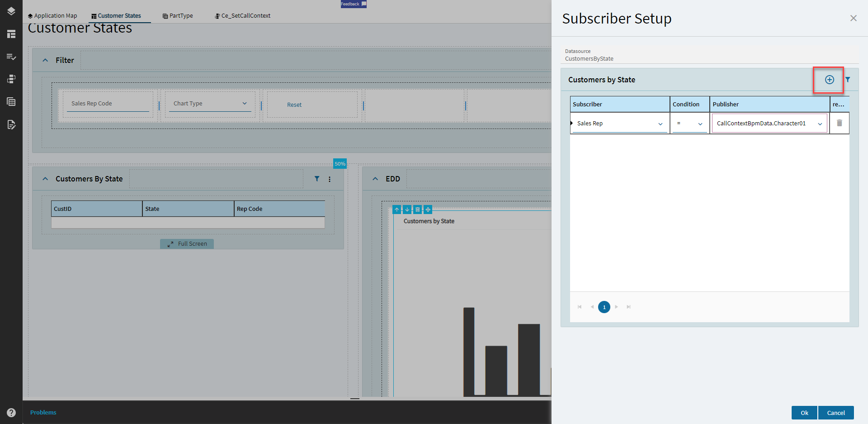The width and height of the screenshot is (868, 424).
Task: Expand the Sales Rep row indicator arrow
Action: (x=571, y=123)
